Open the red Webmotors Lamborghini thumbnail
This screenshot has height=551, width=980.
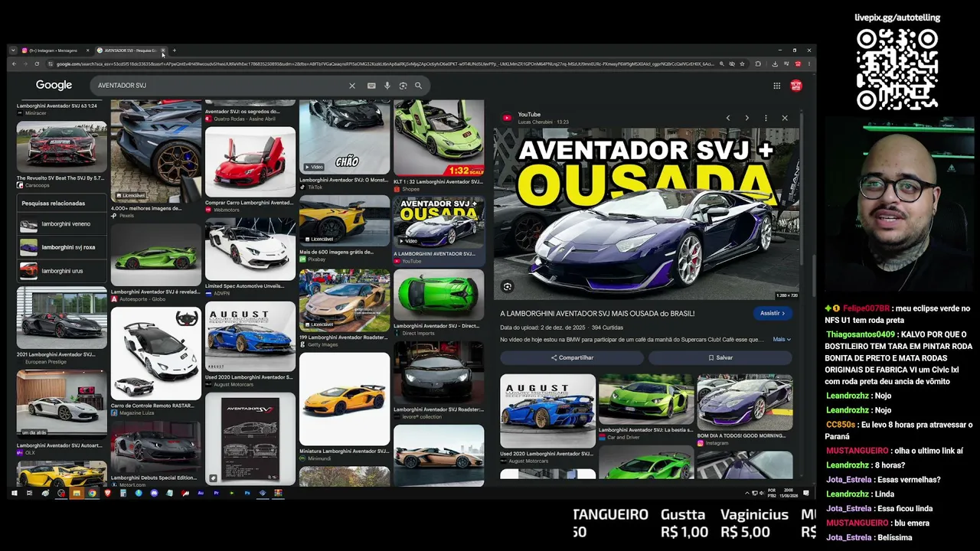(x=250, y=162)
